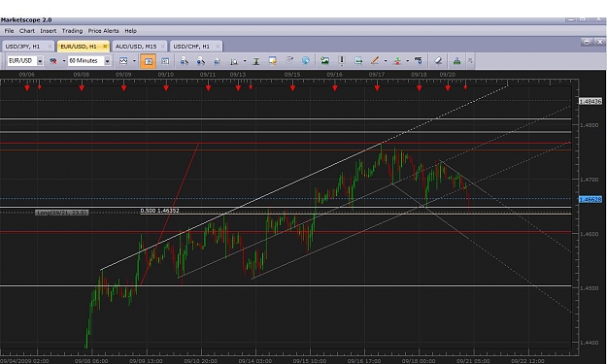Click the middle of the three magnifier zoom icons
607x364 pixels.
click(200, 61)
